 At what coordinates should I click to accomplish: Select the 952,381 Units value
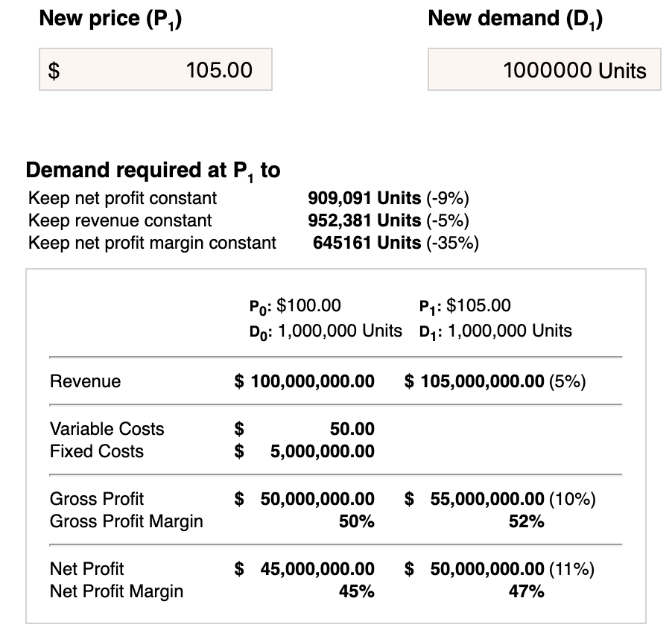point(364,220)
